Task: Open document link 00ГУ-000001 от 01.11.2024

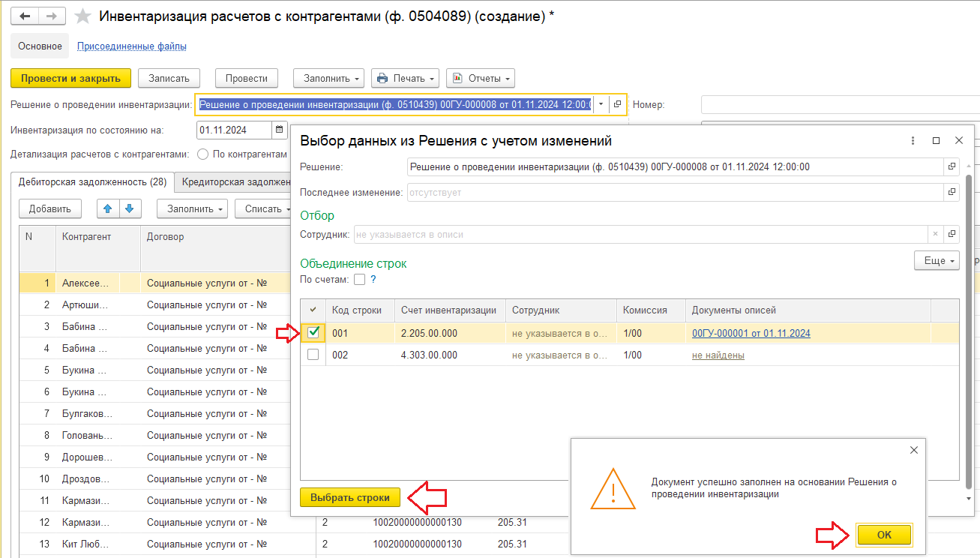Action: click(751, 333)
